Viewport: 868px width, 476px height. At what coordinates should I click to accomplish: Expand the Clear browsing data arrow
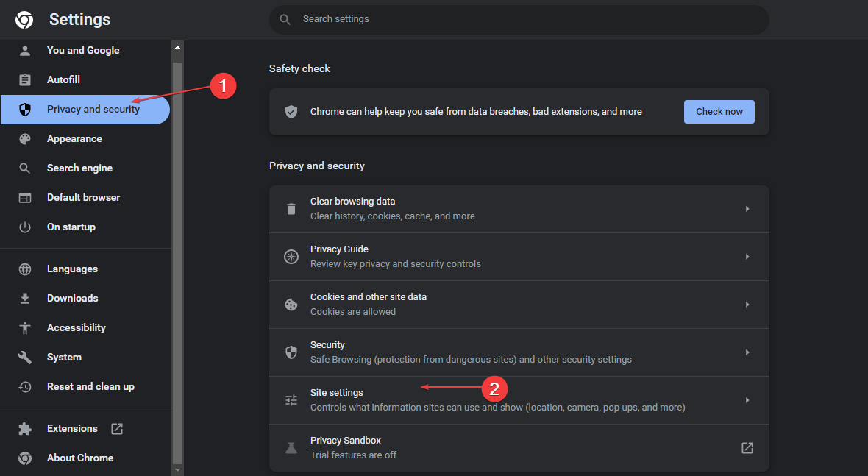[747, 209]
